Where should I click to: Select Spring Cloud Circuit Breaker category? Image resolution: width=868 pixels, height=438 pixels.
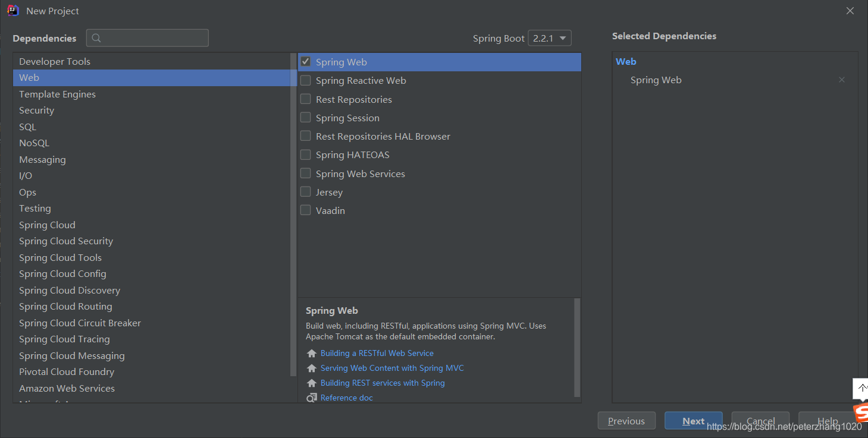tap(152, 323)
